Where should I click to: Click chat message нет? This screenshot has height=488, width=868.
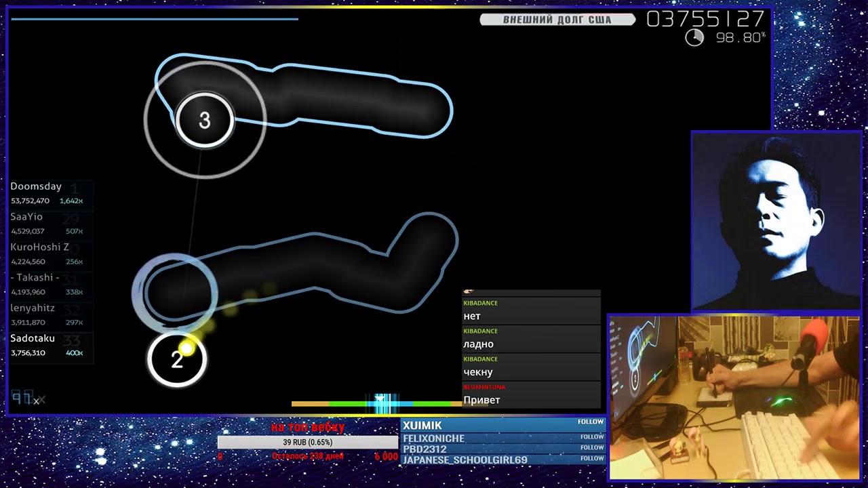[x=472, y=317]
